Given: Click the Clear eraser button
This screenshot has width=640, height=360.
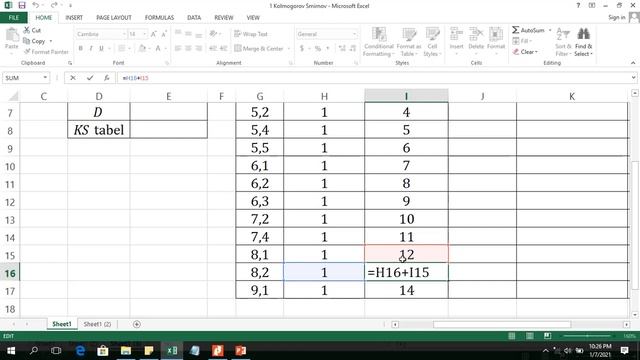Looking at the screenshot, I should tap(525, 52).
